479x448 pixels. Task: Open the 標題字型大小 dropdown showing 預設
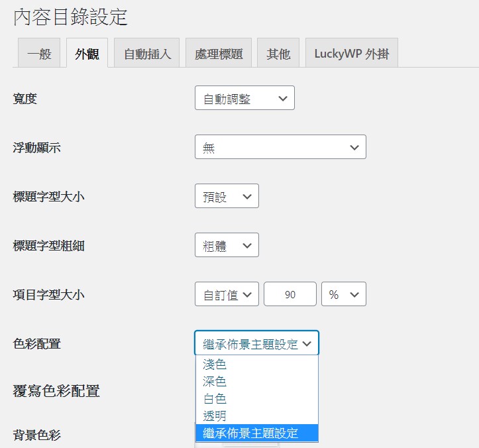pyautogui.click(x=227, y=196)
